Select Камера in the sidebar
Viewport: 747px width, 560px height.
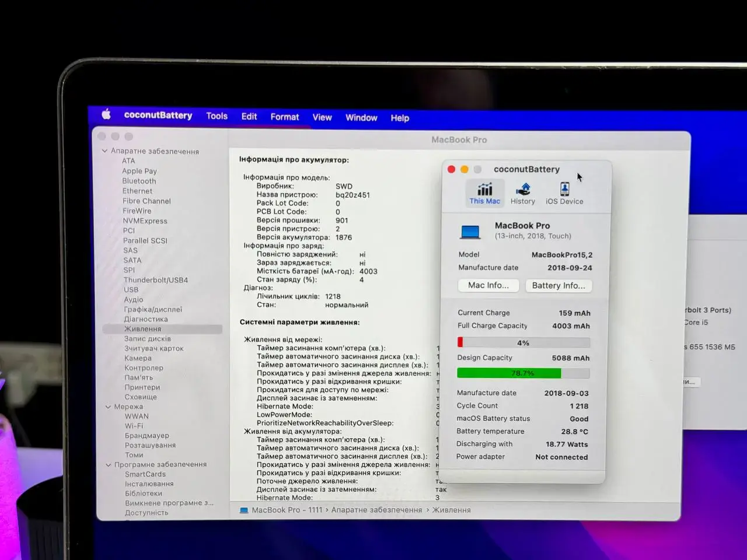138,358
